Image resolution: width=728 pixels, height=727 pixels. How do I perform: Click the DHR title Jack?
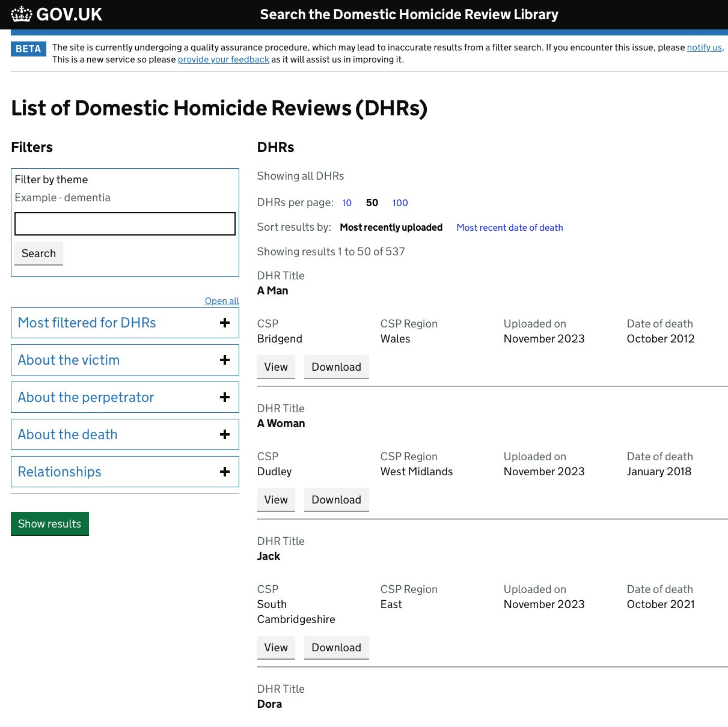click(x=269, y=556)
